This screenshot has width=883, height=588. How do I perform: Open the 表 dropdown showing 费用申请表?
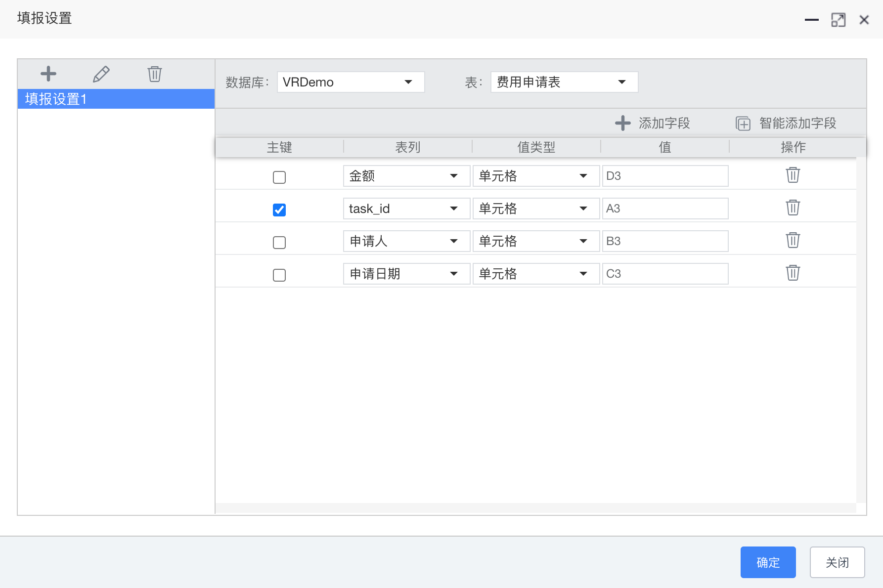564,82
